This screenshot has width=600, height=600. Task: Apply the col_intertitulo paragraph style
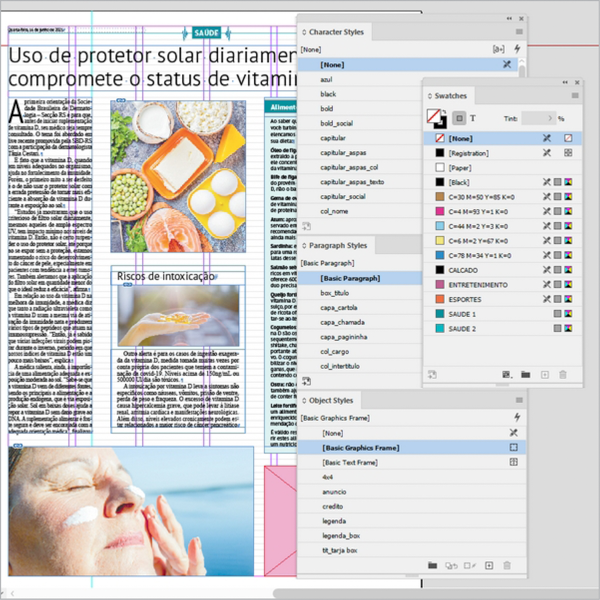point(360,366)
